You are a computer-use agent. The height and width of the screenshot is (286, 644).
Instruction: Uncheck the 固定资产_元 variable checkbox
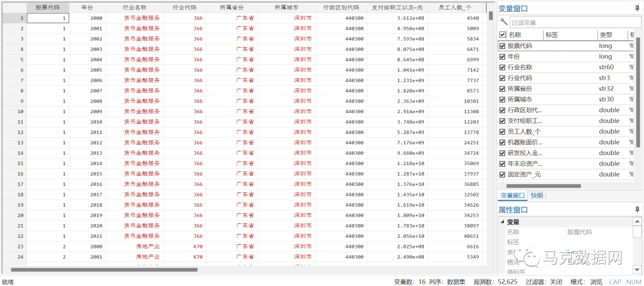[x=502, y=175]
